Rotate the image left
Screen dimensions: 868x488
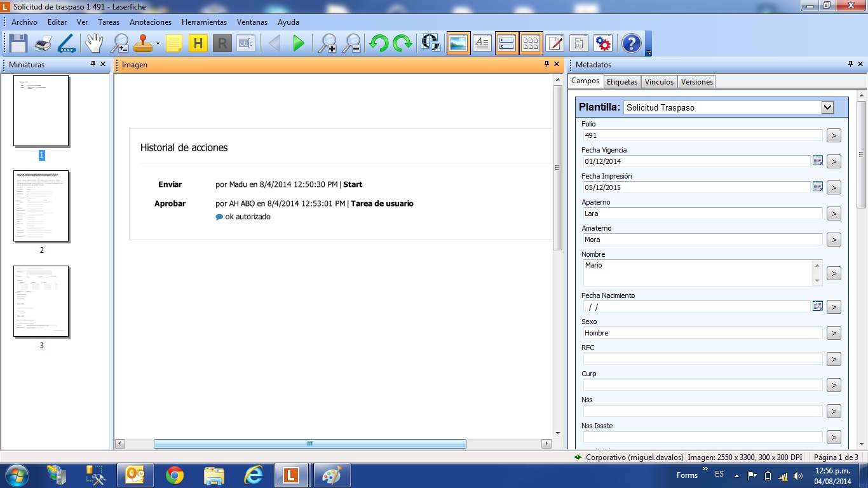tap(379, 43)
